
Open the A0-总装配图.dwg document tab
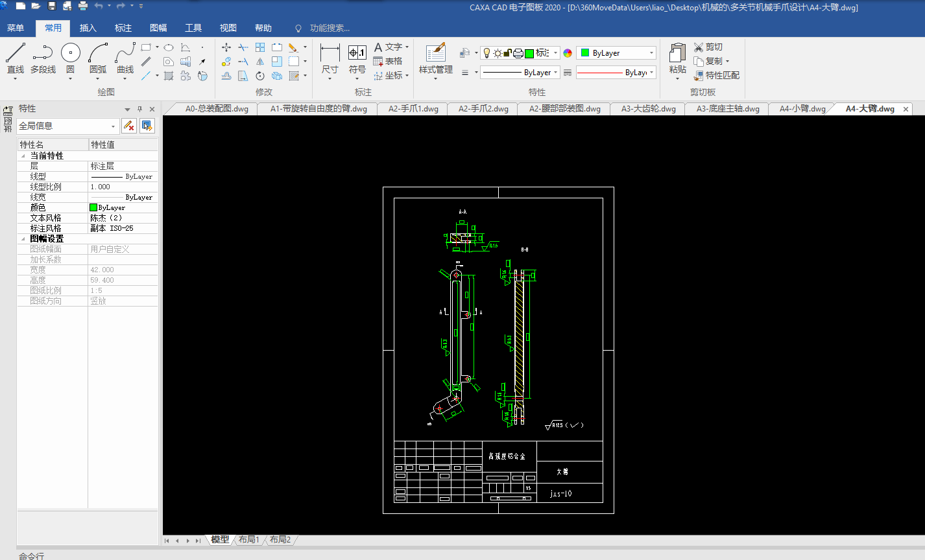click(x=217, y=109)
